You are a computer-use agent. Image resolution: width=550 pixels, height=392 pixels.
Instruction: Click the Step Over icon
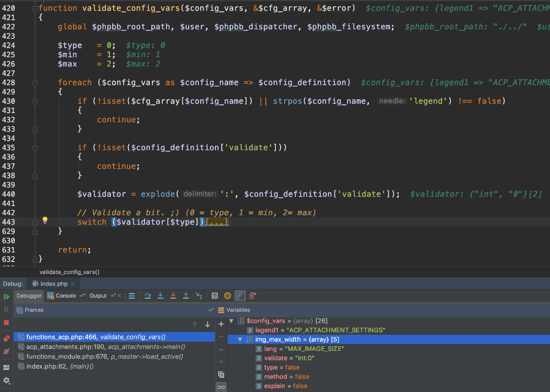(x=148, y=296)
